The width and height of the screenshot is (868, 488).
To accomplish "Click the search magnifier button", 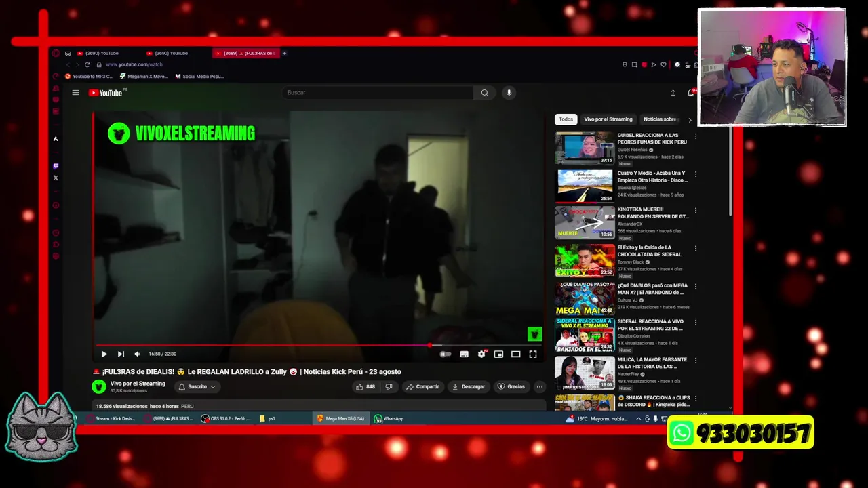I will pyautogui.click(x=484, y=93).
